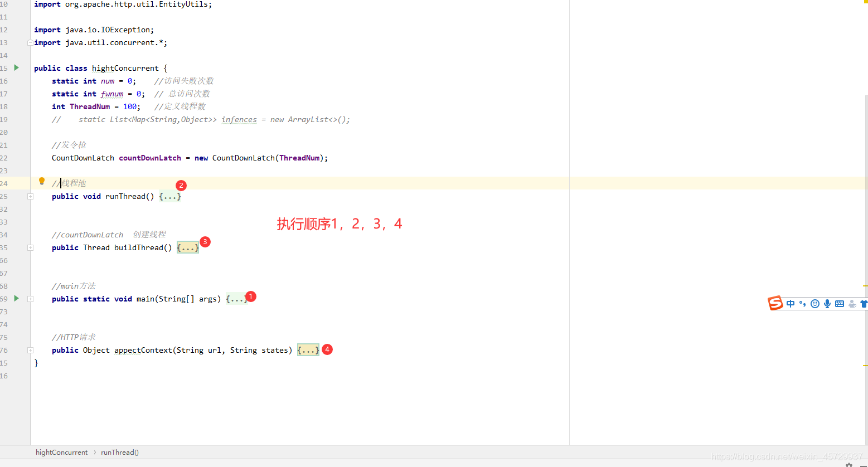Viewport: 868px width, 467px height.
Task: Run the hightConcurrent class from gutter arrow
Action: point(16,67)
